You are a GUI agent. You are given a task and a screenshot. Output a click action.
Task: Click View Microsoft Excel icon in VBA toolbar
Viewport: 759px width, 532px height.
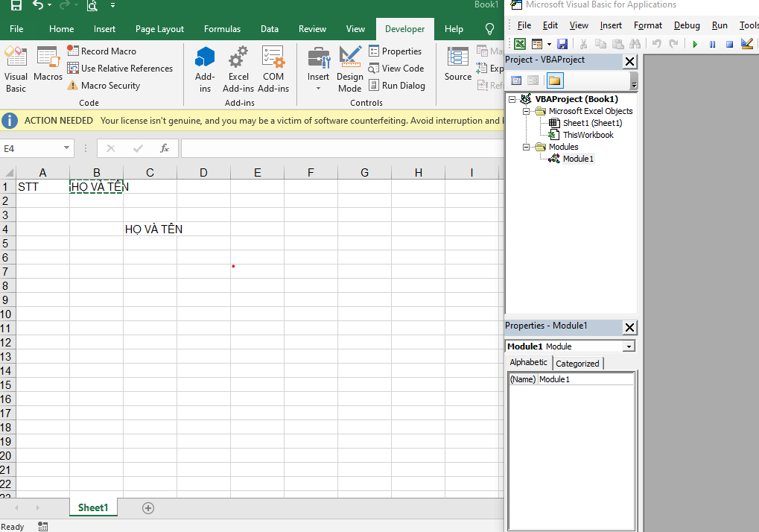519,45
